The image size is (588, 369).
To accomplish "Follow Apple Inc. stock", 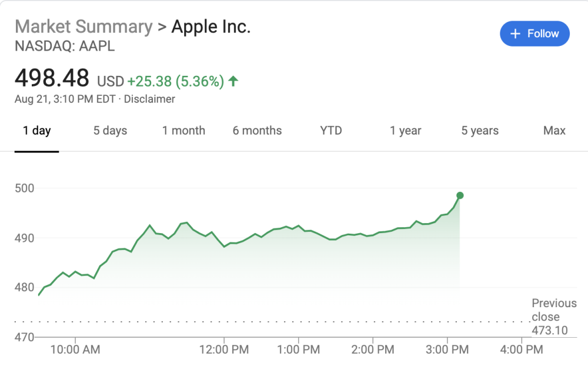I will click(x=534, y=34).
